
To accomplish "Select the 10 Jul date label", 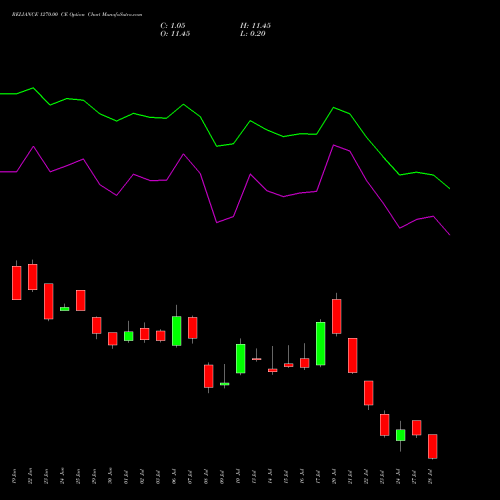I will point(238,476).
